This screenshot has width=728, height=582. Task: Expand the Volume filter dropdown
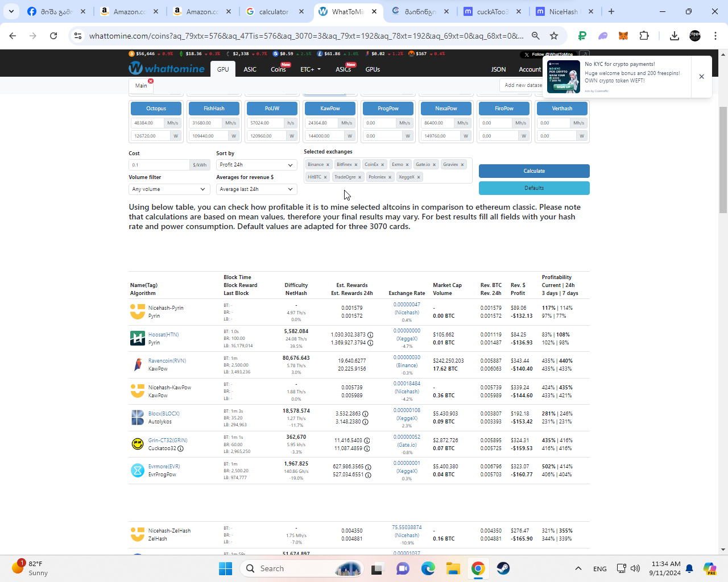[169, 189]
